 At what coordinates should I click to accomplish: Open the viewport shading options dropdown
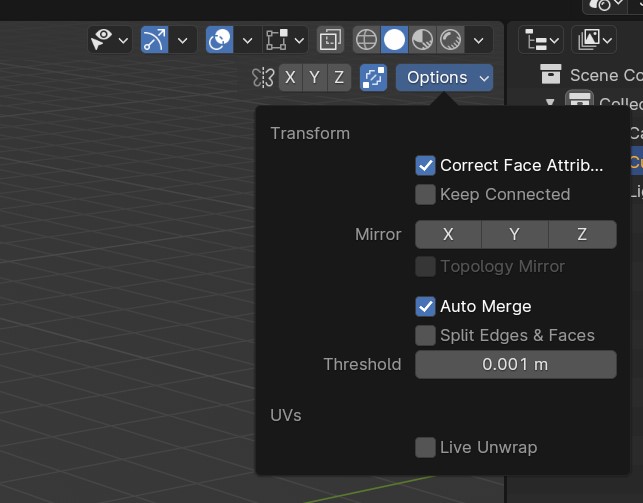[x=480, y=40]
